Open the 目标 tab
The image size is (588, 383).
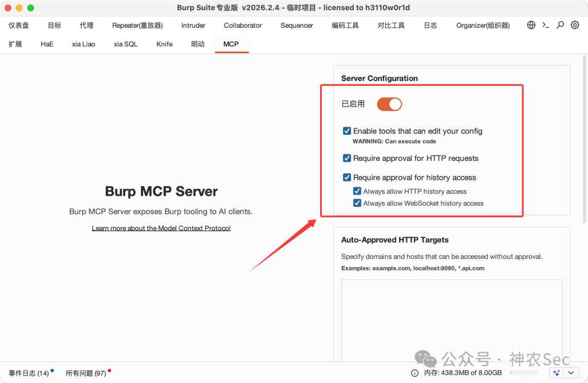tap(54, 26)
